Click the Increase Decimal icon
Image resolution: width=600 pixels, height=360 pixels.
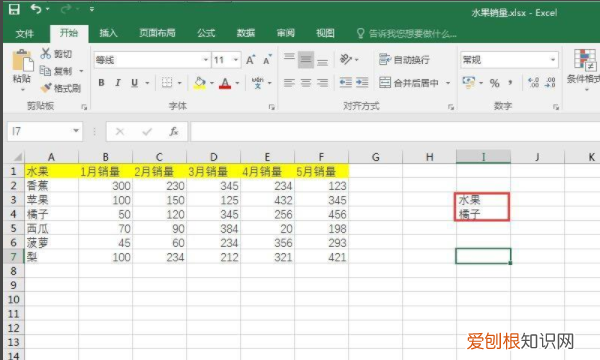[x=533, y=82]
